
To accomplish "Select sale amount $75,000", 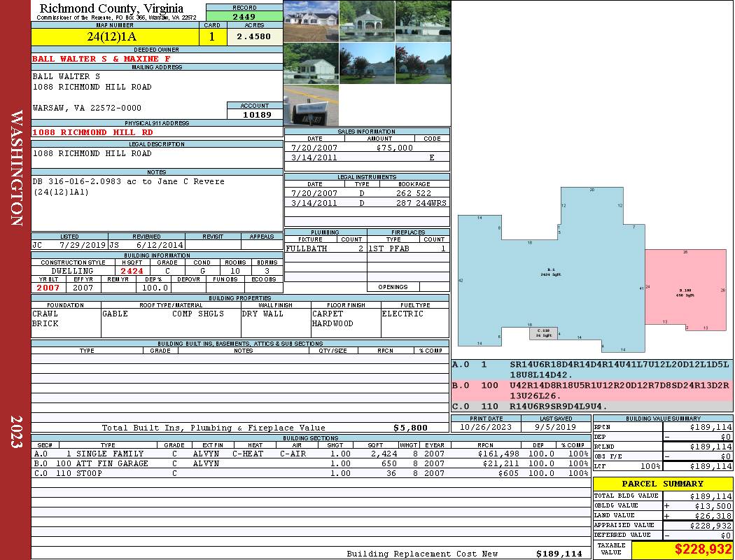I will click(395, 148).
